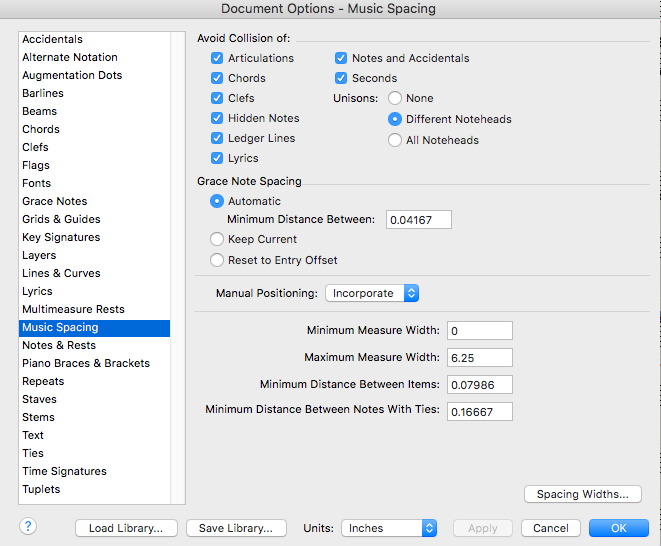Image resolution: width=661 pixels, height=546 pixels.
Task: Choose All Noteheads radio option
Action: [x=395, y=140]
